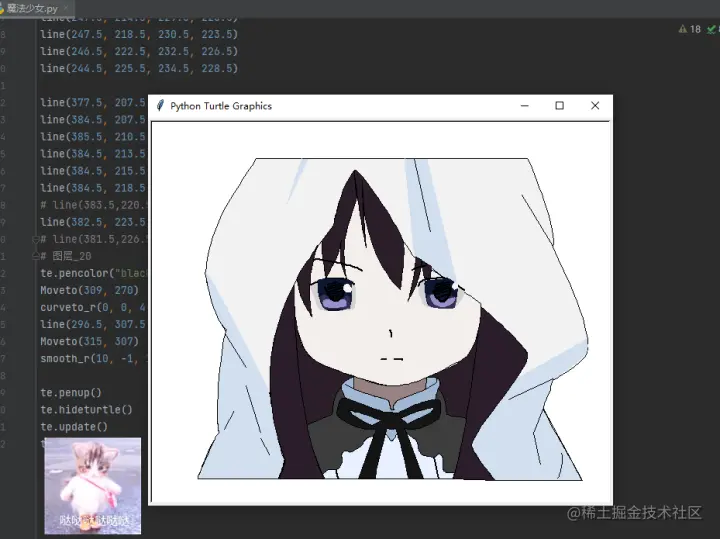720x539 pixels.
Task: Place cursor on the 'line(377.5, 207.5' code line
Action: pos(93,102)
